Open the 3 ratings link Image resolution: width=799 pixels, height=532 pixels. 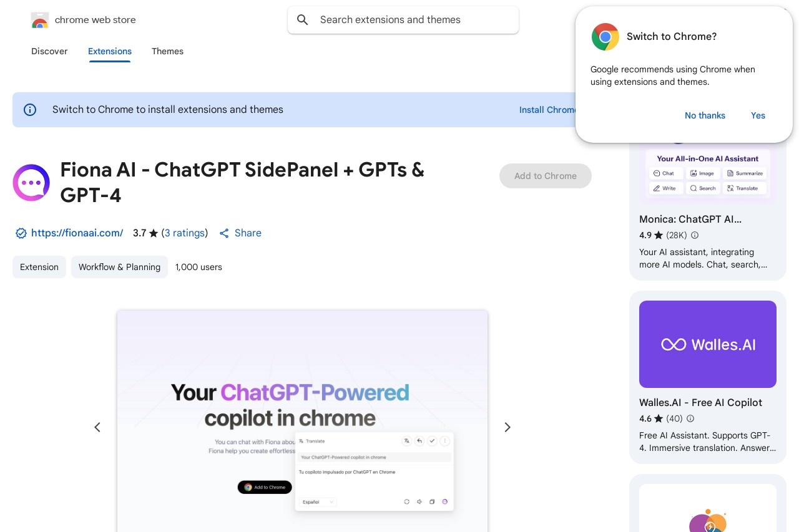click(x=185, y=233)
